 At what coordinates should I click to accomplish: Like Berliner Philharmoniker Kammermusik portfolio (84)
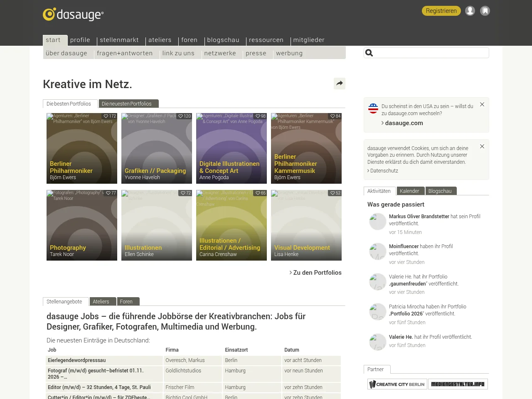click(x=335, y=116)
